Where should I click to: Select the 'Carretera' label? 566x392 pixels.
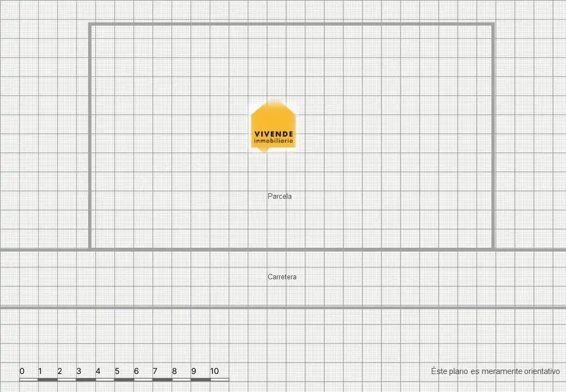click(x=282, y=277)
